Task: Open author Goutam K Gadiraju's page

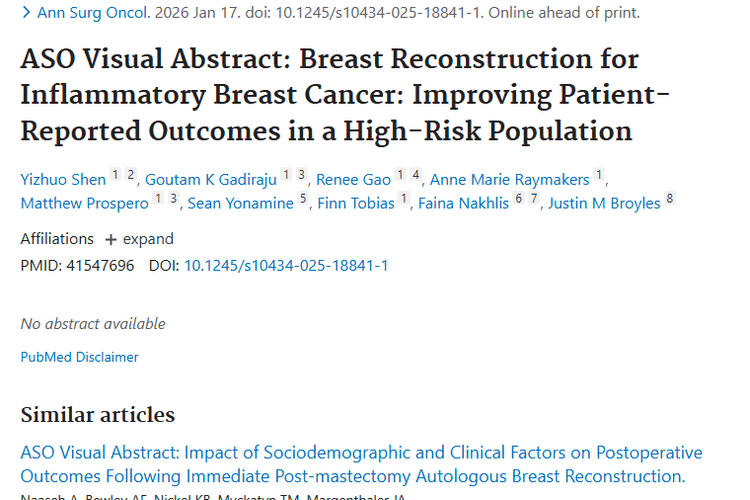Action: point(211,180)
